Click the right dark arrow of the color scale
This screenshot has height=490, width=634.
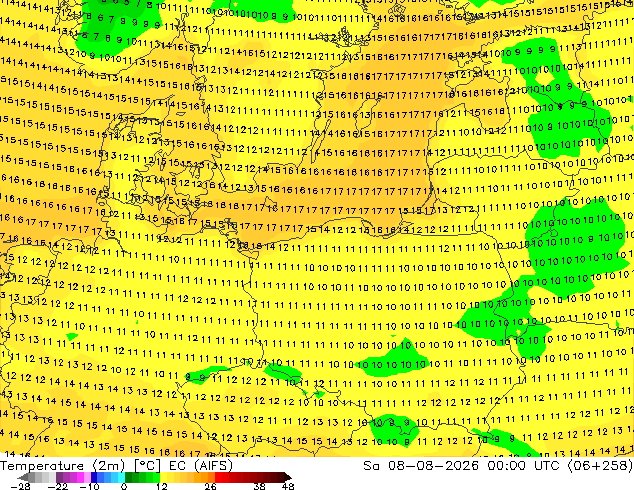coord(288,477)
